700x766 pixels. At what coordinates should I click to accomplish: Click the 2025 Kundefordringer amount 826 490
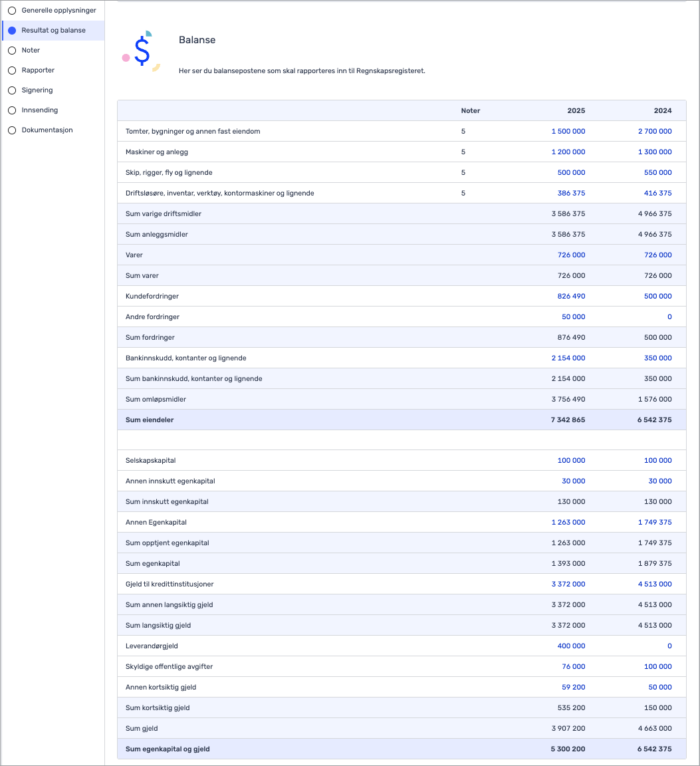pyautogui.click(x=570, y=297)
